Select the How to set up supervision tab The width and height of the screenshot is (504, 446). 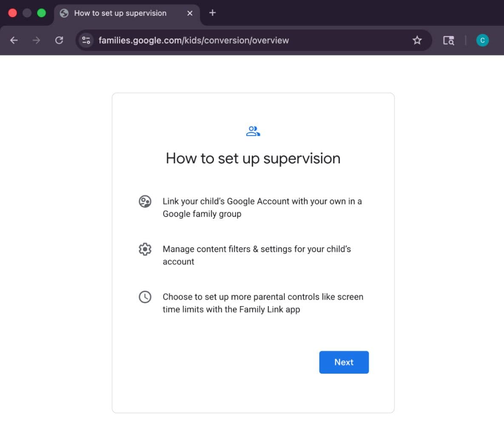(x=127, y=14)
